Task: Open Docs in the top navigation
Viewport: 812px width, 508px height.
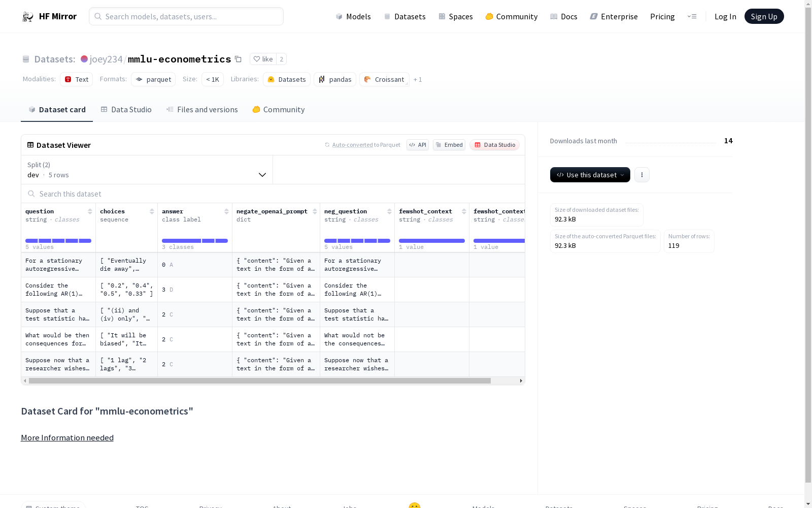Action: (x=564, y=17)
